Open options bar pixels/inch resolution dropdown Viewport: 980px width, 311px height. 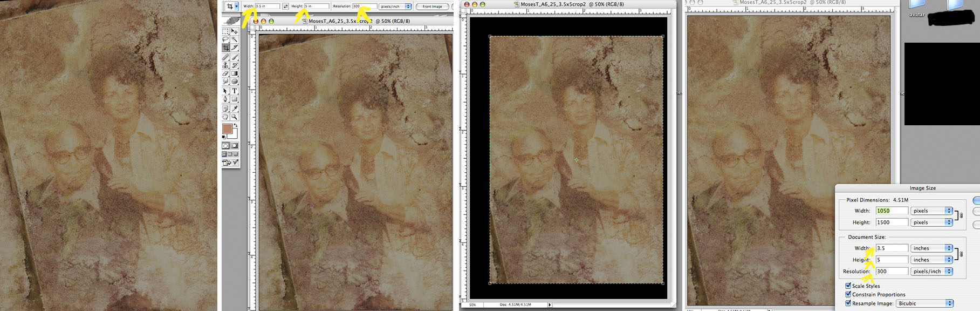[395, 6]
